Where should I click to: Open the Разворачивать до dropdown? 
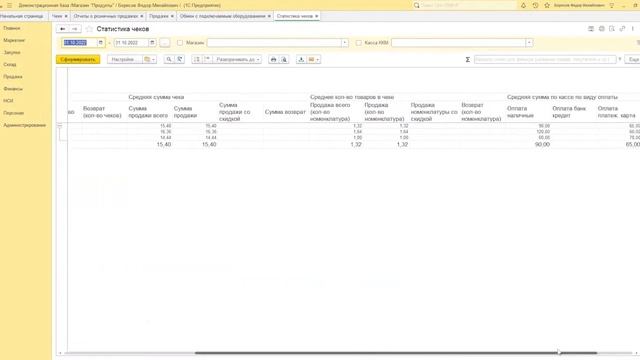coord(238,60)
